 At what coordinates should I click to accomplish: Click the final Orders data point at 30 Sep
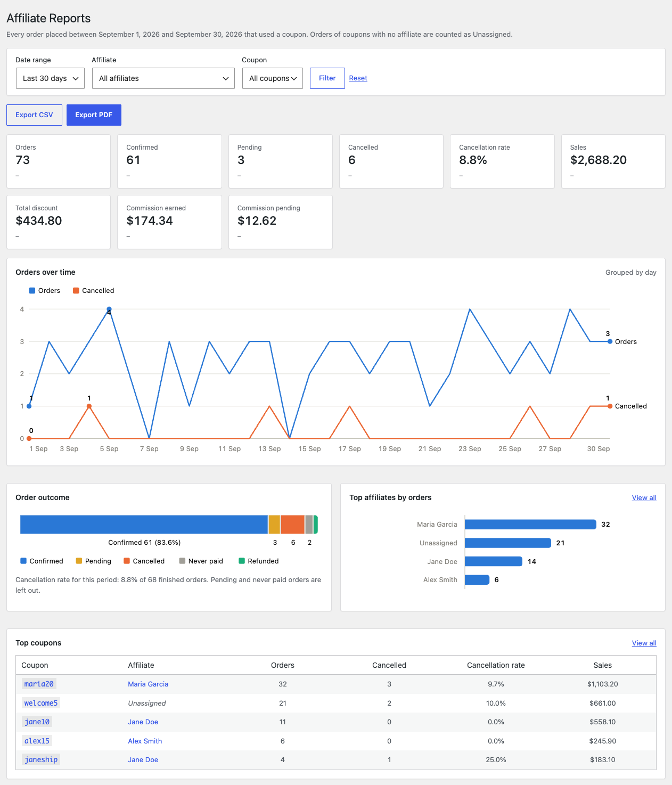coord(610,341)
